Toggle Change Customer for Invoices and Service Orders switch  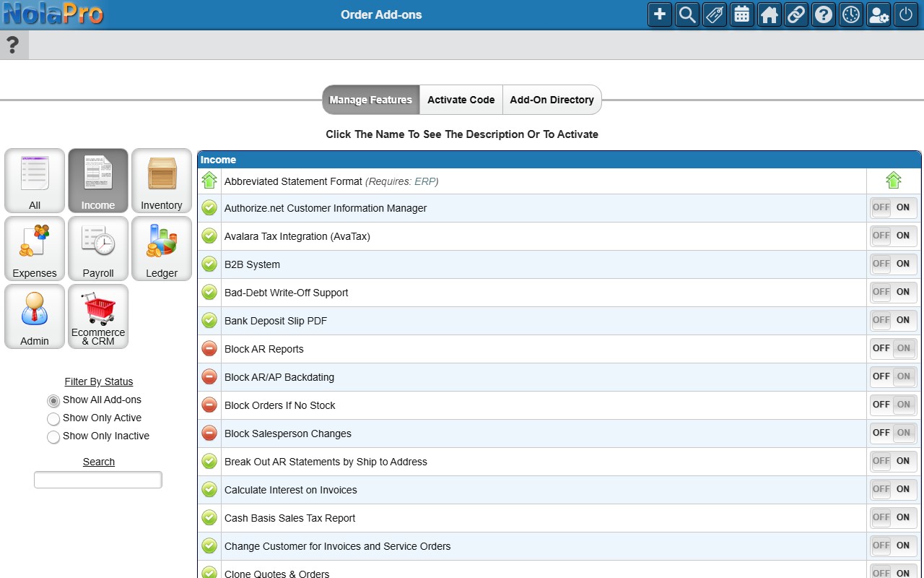click(894, 545)
